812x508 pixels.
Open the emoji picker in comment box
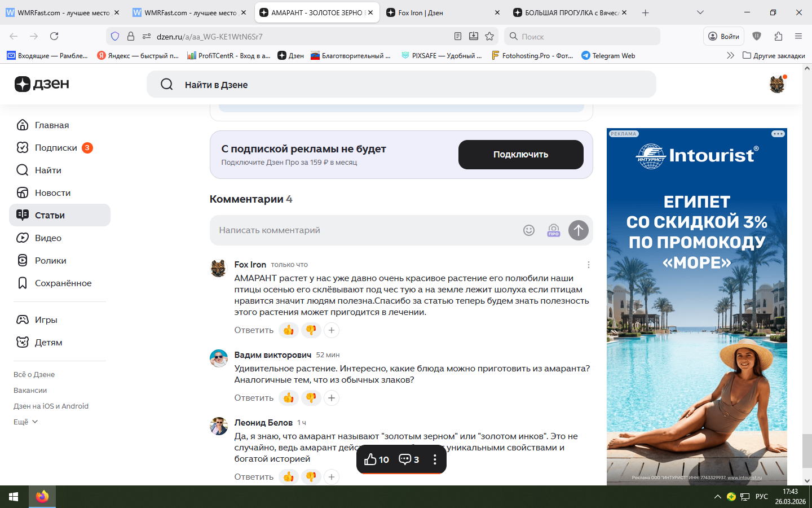(x=529, y=230)
